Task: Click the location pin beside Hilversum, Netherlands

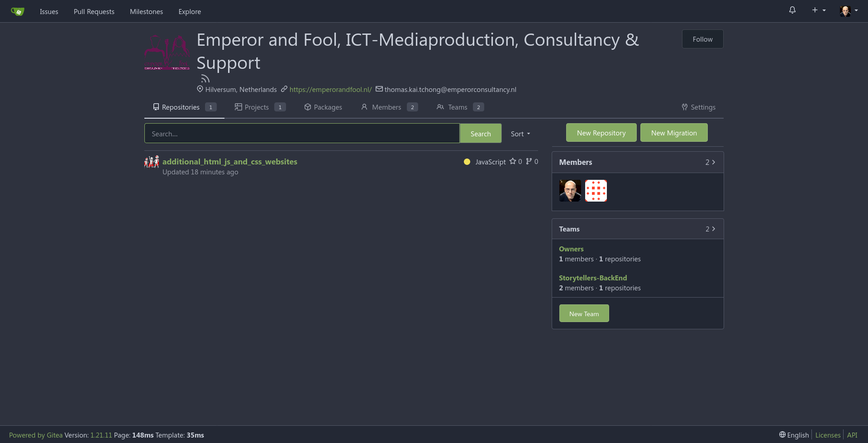Action: (x=200, y=89)
